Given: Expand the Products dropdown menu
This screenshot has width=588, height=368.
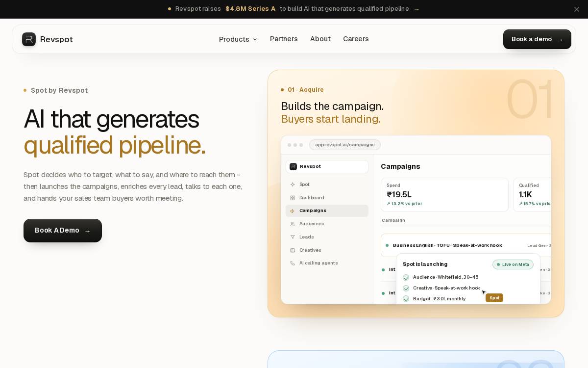Looking at the screenshot, I should (238, 39).
